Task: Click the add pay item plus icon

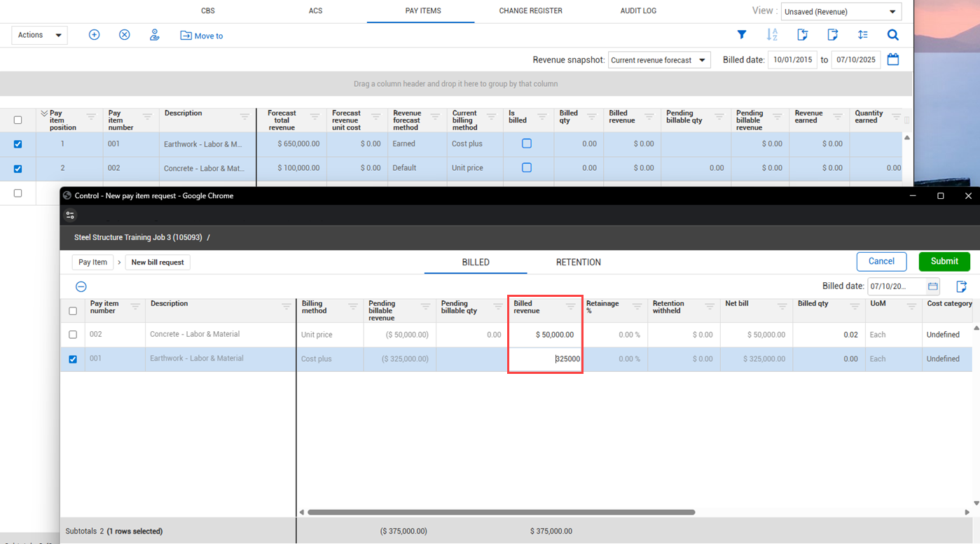Action: coord(94,35)
